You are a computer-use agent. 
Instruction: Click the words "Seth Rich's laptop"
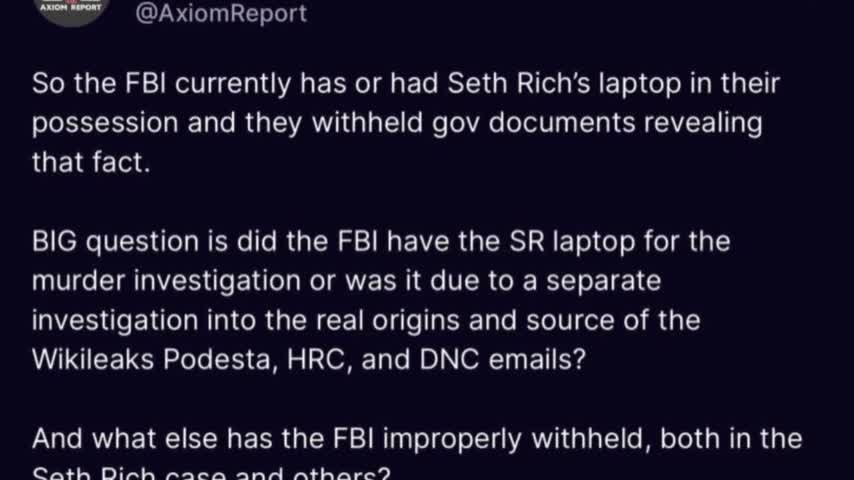pos(494,84)
